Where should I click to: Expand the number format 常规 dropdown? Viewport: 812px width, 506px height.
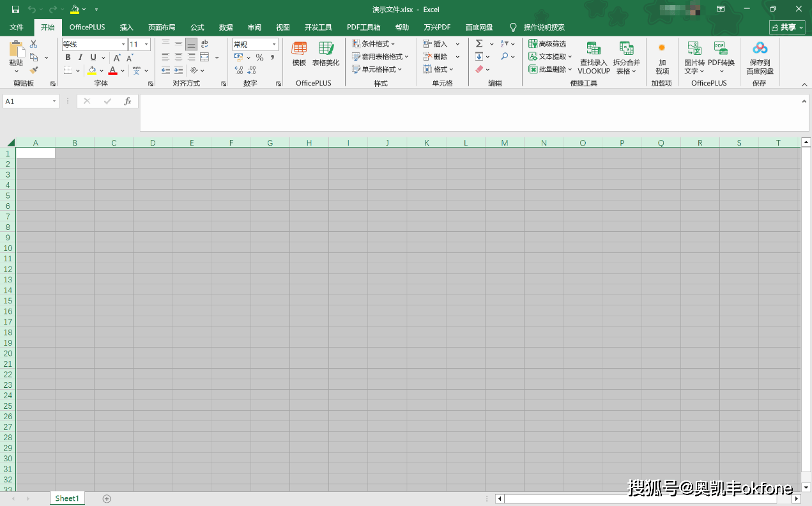pos(274,45)
